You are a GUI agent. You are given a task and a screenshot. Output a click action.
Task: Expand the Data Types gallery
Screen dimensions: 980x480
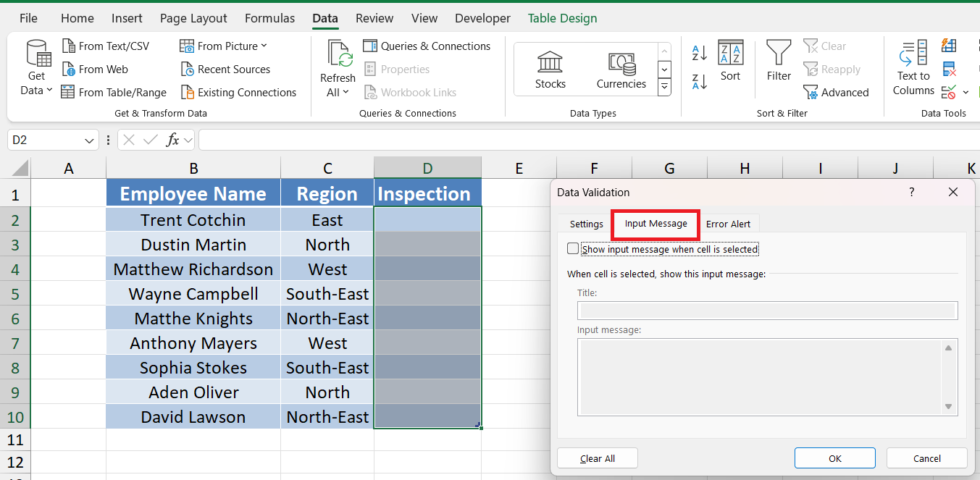[664, 87]
